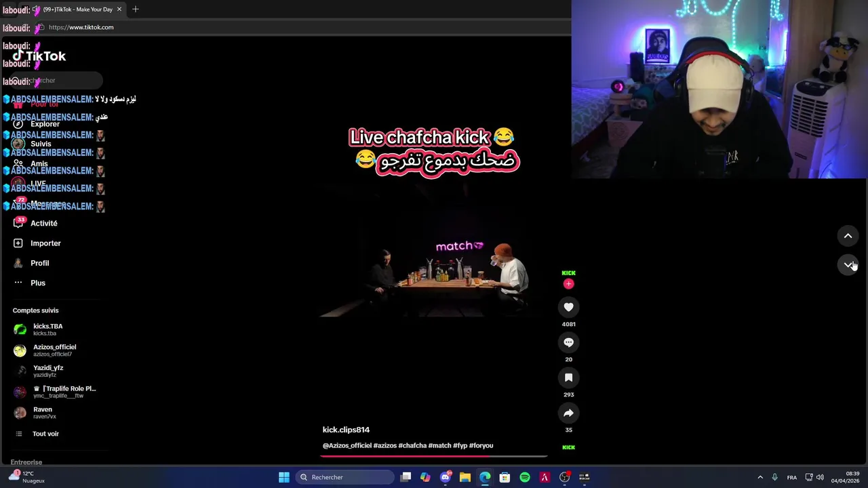Close the TikTok - Make Your Day tab

(119, 9)
